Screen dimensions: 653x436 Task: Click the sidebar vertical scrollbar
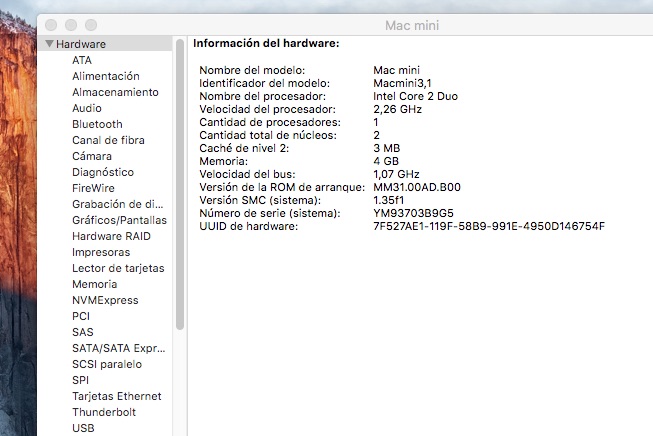tap(180, 184)
